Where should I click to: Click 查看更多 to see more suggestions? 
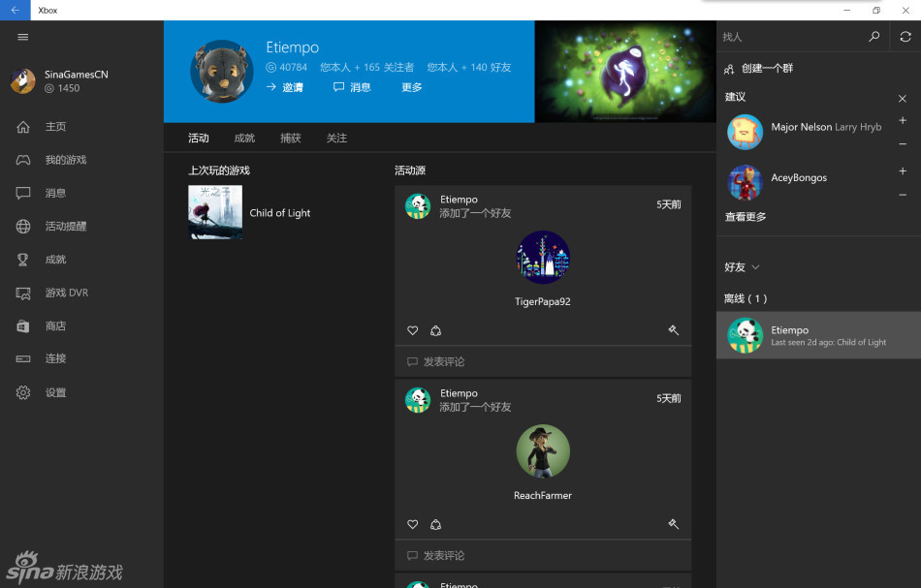point(746,217)
